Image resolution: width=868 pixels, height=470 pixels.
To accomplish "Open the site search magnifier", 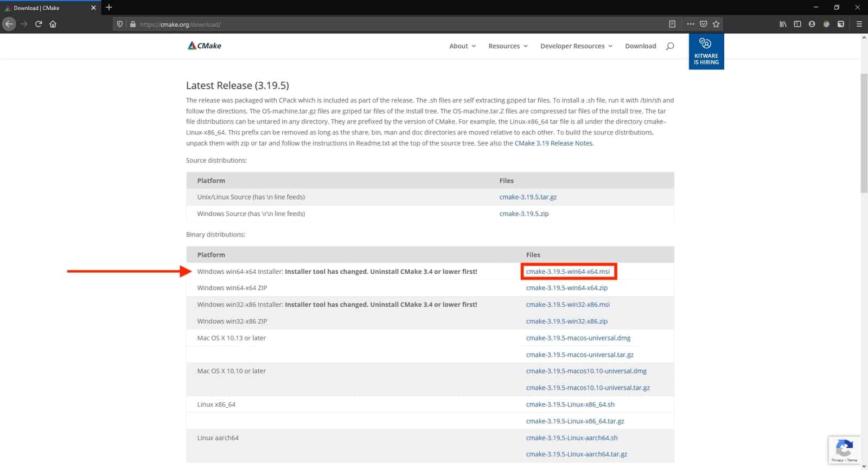I will 670,46.
